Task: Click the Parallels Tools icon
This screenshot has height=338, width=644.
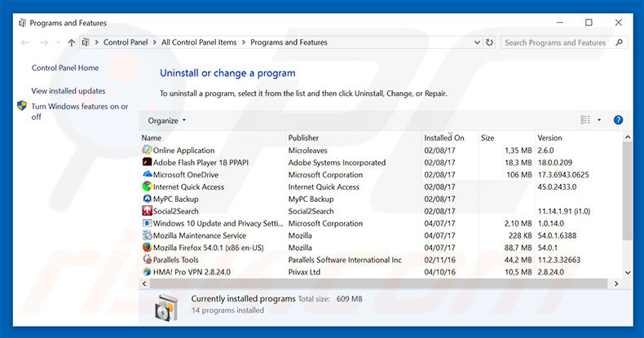Action: (147, 260)
